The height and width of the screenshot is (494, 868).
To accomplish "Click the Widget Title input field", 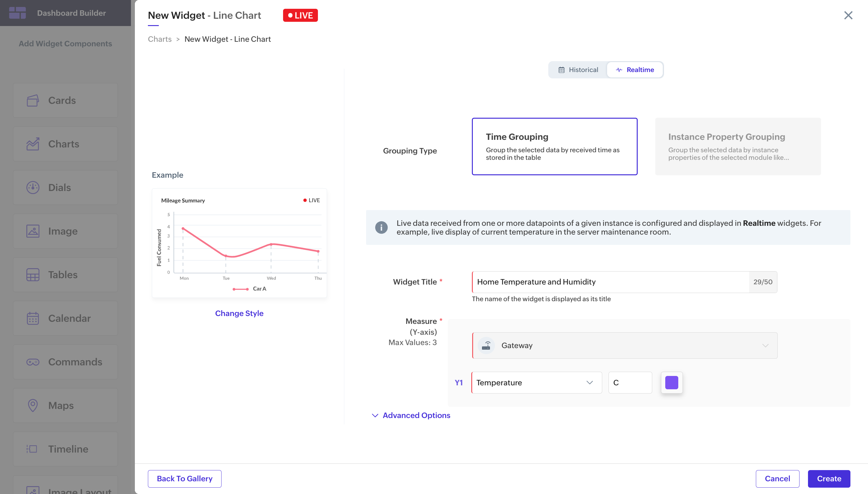I will point(610,282).
